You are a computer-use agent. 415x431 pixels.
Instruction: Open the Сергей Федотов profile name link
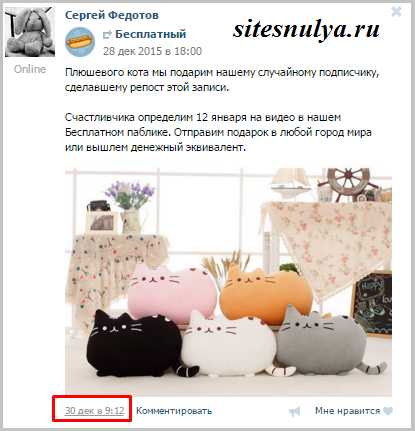click(x=112, y=15)
